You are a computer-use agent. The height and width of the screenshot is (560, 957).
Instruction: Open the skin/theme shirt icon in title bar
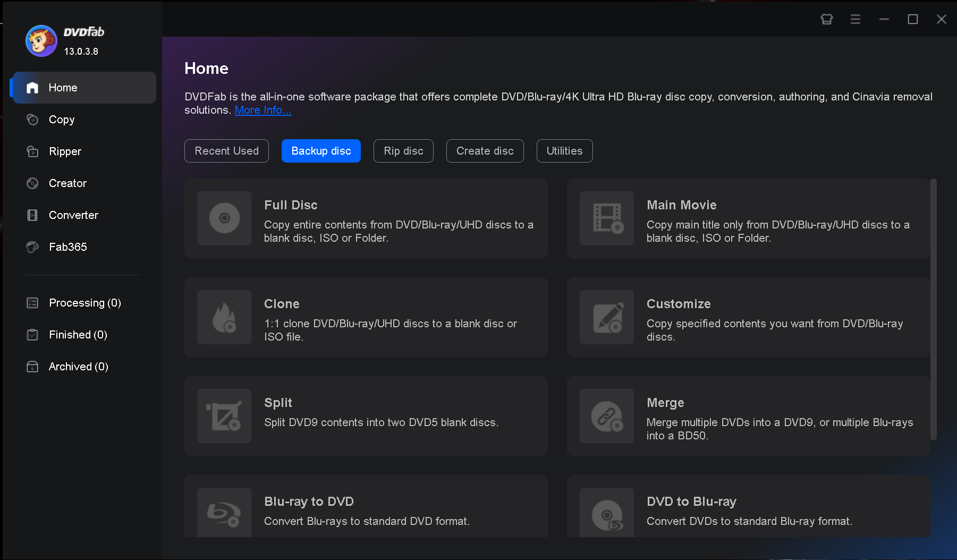827,19
